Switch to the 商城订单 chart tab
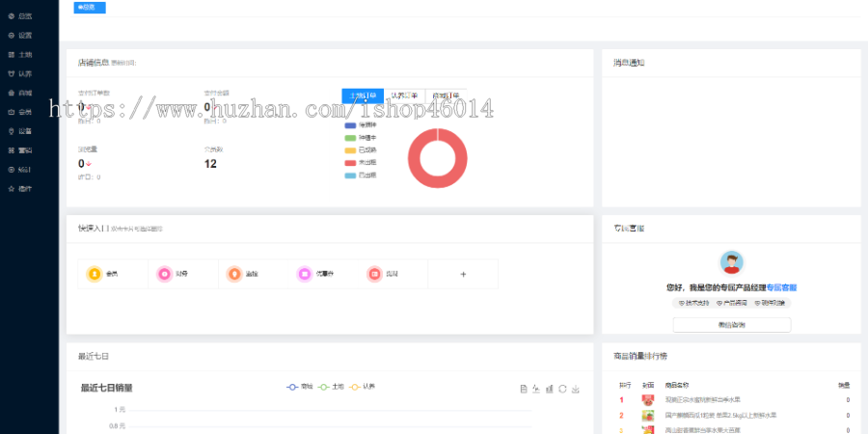Screen dimensions: 868x434 click(x=446, y=95)
